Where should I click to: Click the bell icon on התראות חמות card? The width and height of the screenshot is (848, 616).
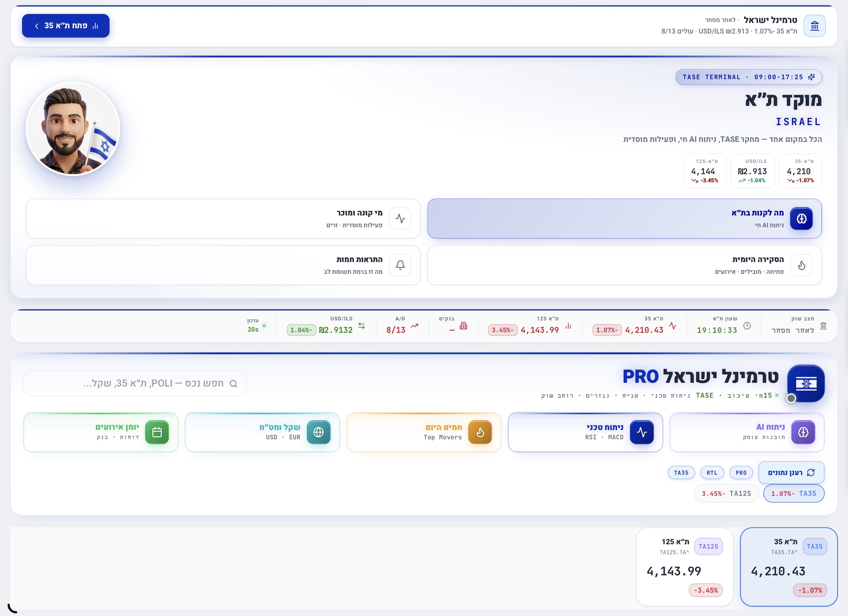point(400,265)
